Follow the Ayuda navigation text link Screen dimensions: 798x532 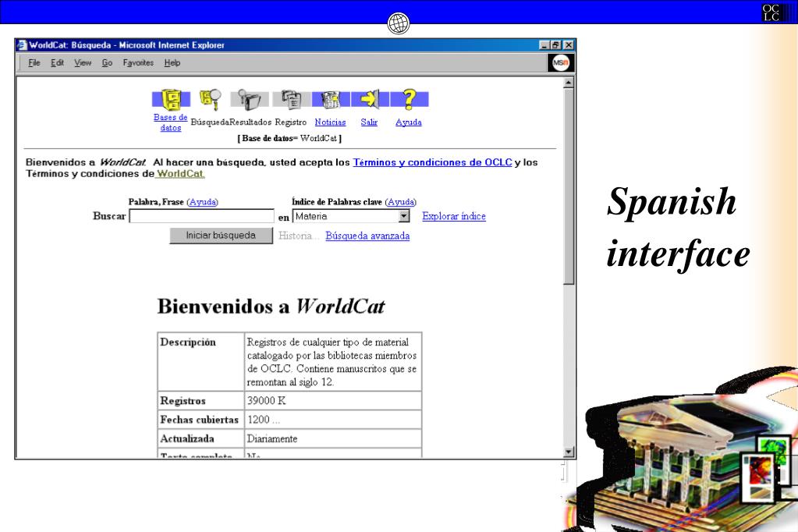[x=409, y=122]
